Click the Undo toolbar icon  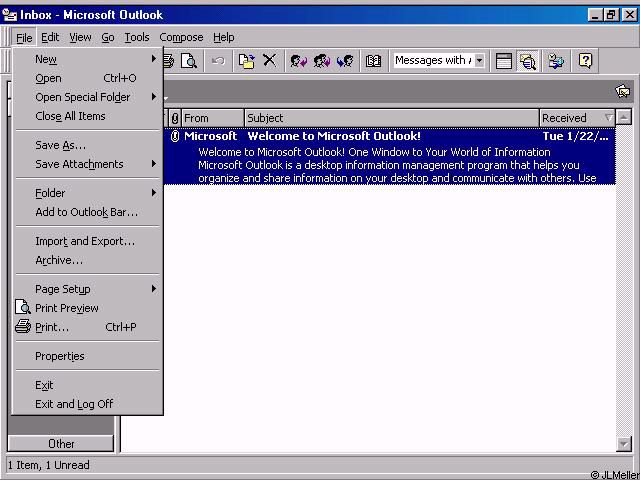point(218,61)
